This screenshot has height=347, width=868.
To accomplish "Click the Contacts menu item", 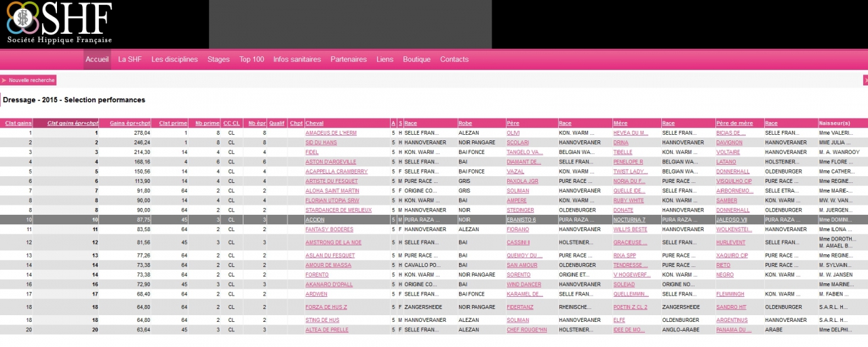I will pyautogui.click(x=454, y=60).
